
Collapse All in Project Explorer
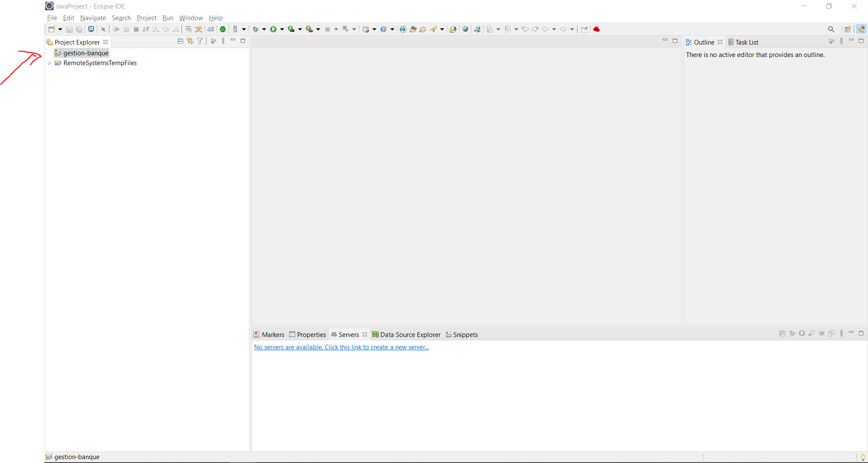click(x=180, y=41)
